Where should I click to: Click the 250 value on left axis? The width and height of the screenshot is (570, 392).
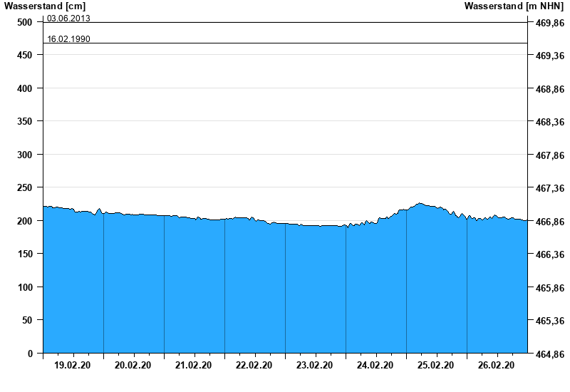tap(25, 187)
